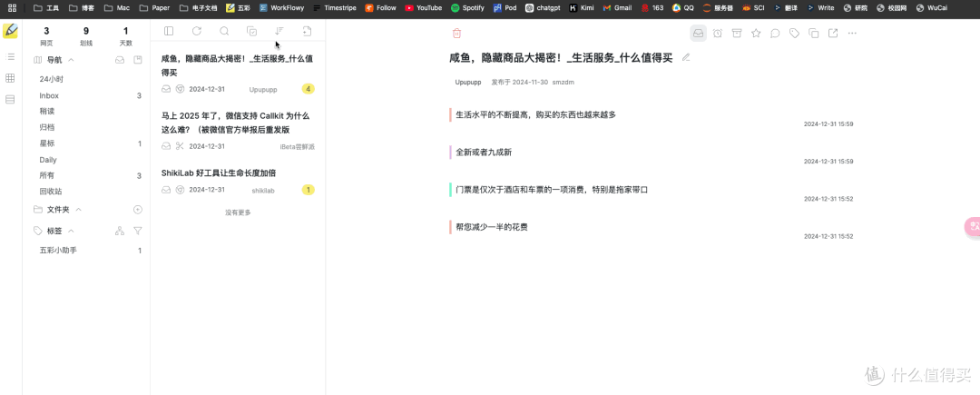The height and width of the screenshot is (395, 980).
Task: Select highlight 生活水平的不断提高
Action: tap(535, 115)
